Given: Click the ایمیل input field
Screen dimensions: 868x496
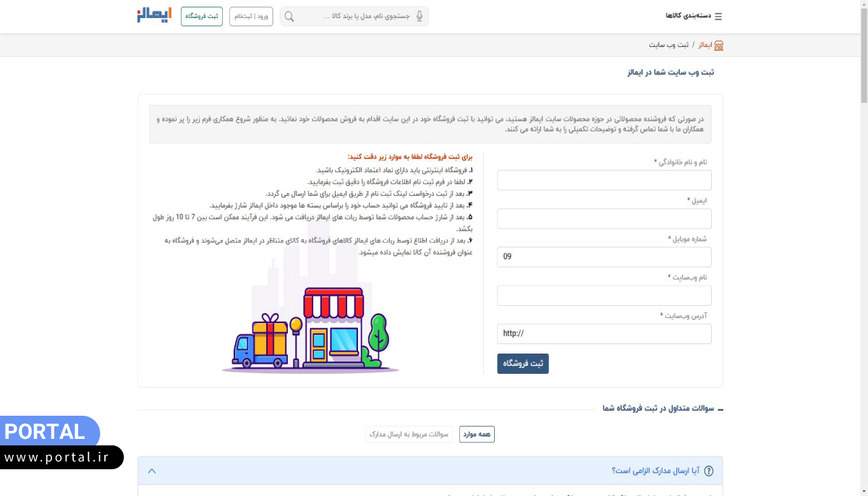Looking at the screenshot, I should [604, 218].
